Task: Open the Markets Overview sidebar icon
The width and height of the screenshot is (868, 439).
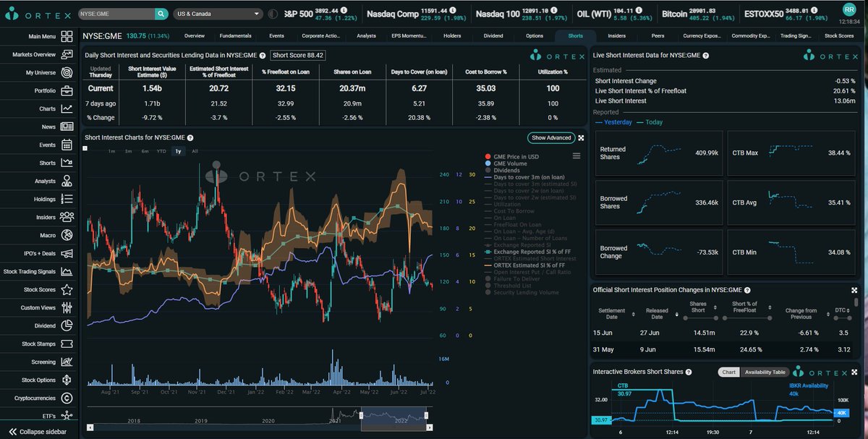Action: click(x=67, y=54)
